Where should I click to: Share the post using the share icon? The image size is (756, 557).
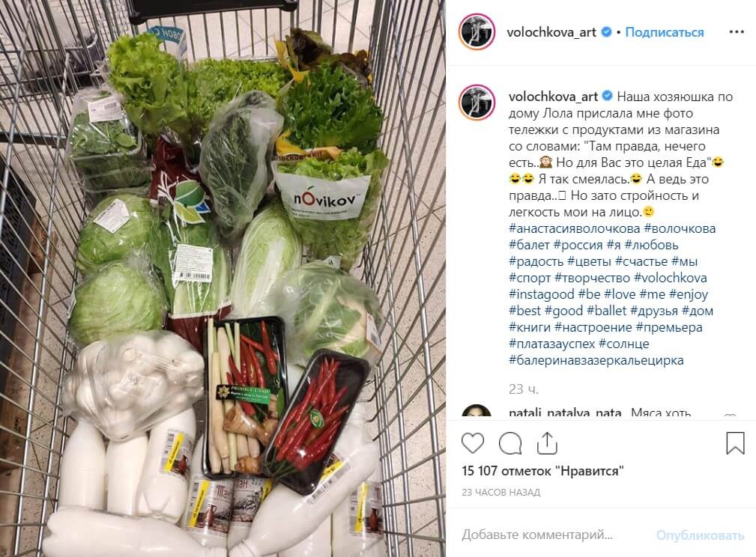click(547, 442)
